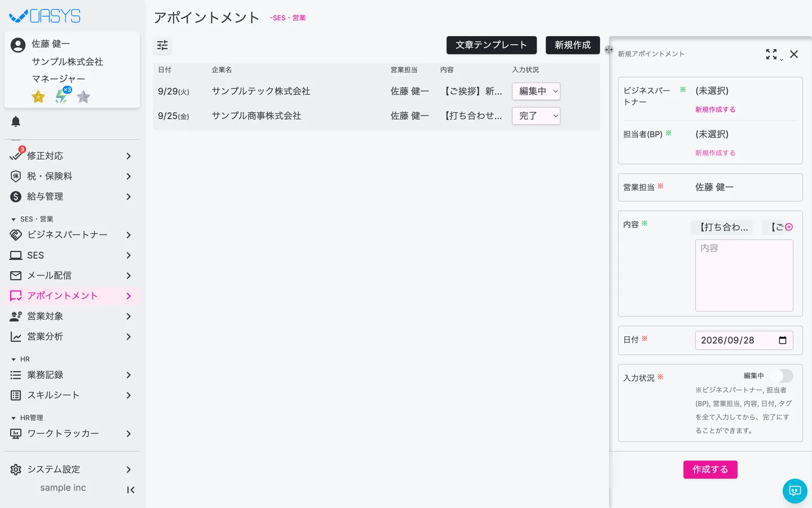
Task: Open the calendar picker in date field
Action: pyautogui.click(x=783, y=340)
